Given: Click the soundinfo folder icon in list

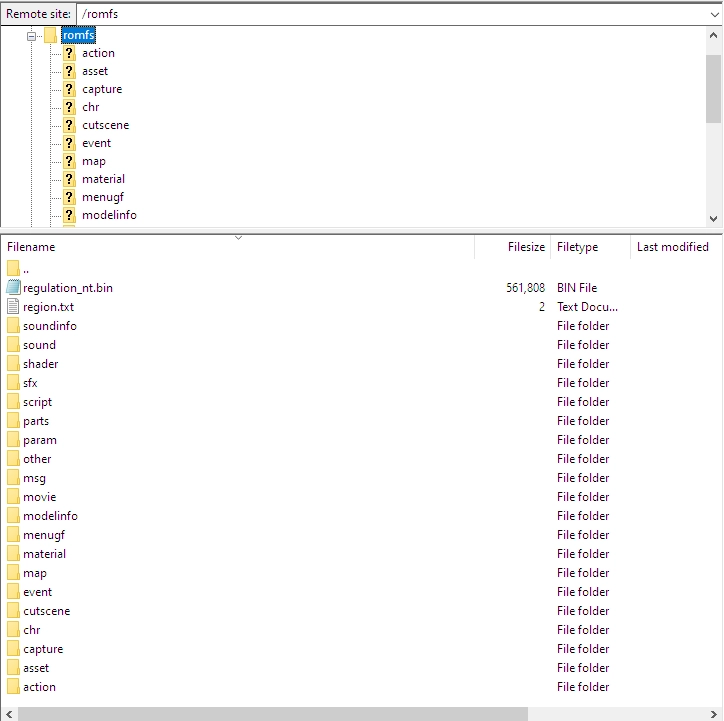Looking at the screenshot, I should pos(13,326).
